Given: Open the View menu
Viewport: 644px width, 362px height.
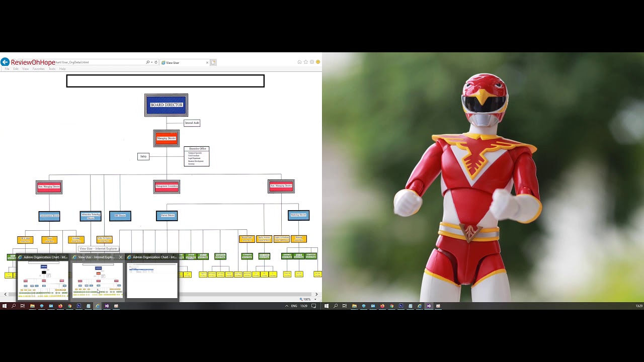Looking at the screenshot, I should coord(25,69).
